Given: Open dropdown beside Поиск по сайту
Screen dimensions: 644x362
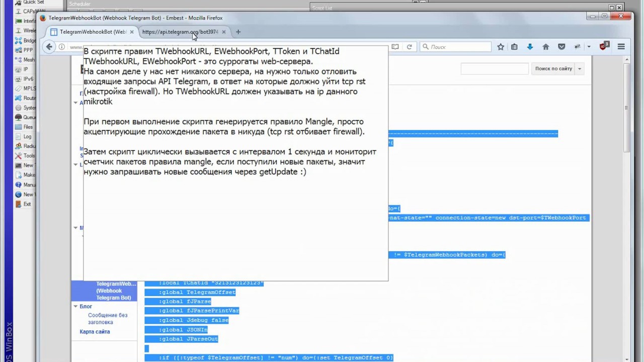Looking at the screenshot, I should [580, 69].
